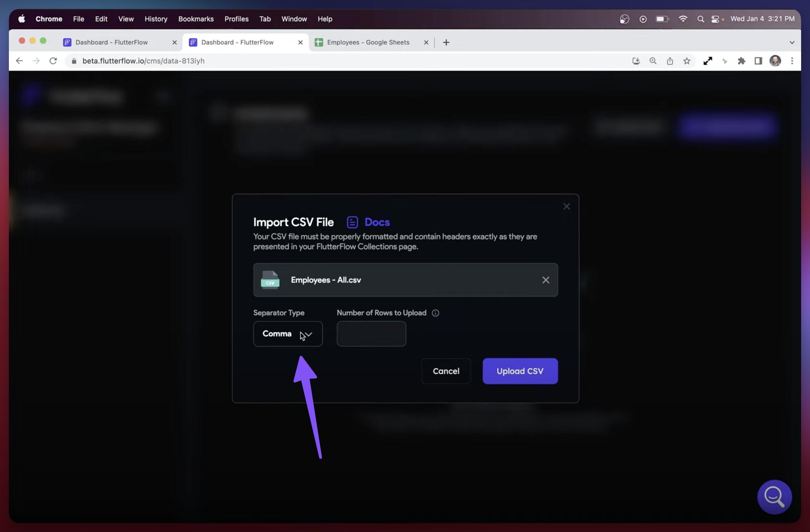This screenshot has height=532, width=810.
Task: Click the search icon in bottom right
Action: [x=774, y=495]
